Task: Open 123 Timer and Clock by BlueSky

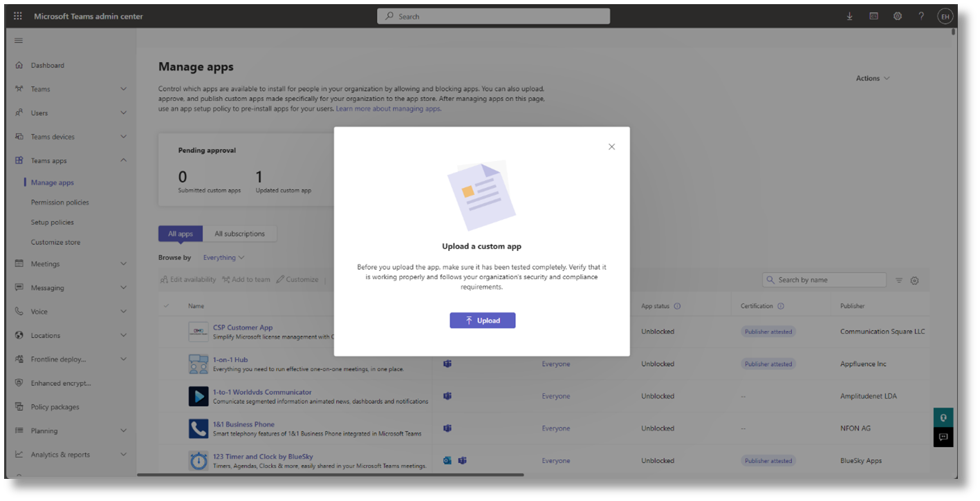Action: [x=263, y=456]
